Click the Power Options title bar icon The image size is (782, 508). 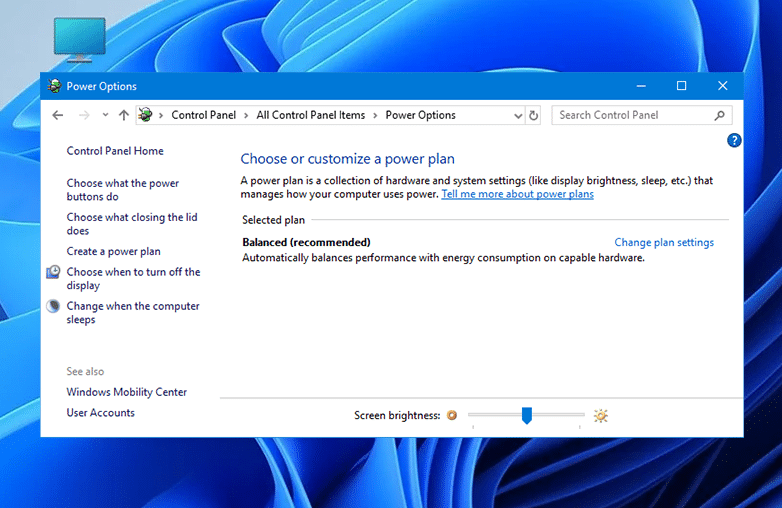click(54, 86)
